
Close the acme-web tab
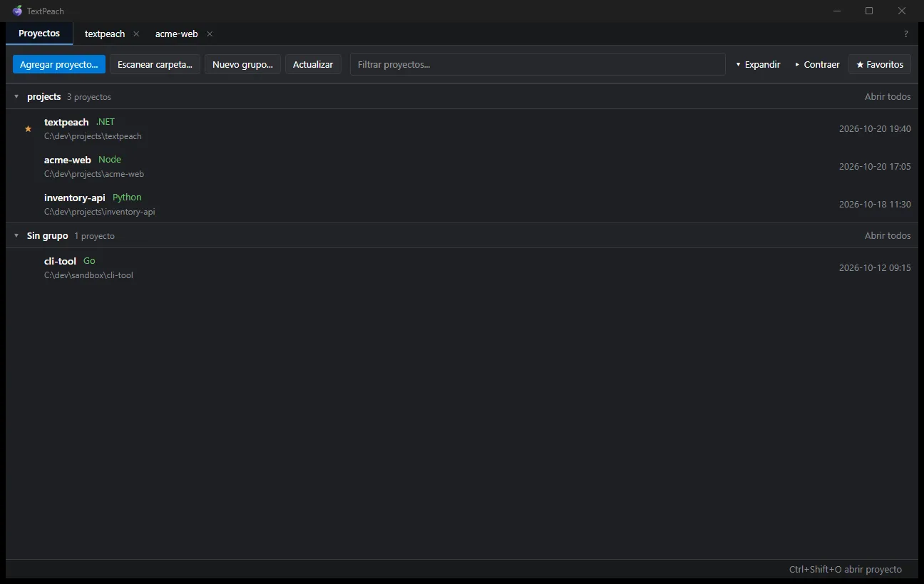coord(210,34)
